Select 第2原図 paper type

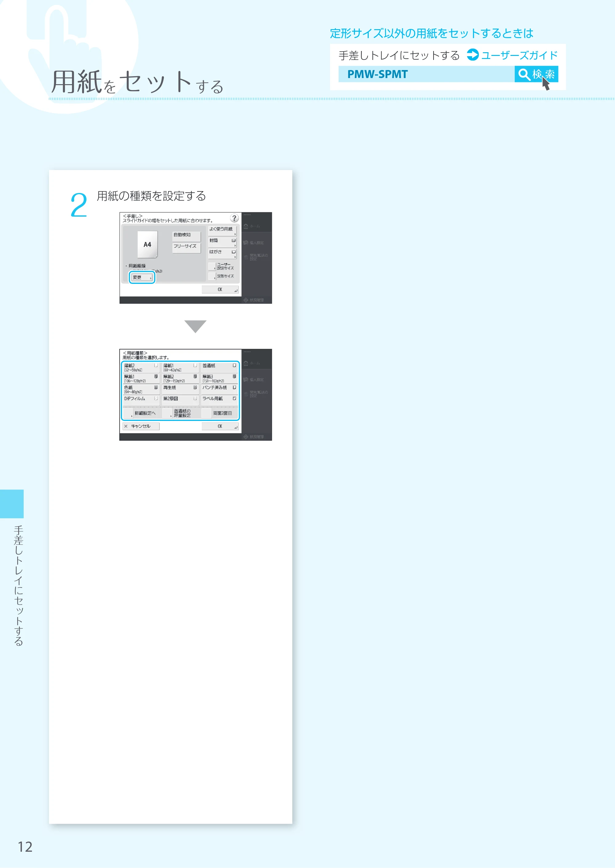180,400
